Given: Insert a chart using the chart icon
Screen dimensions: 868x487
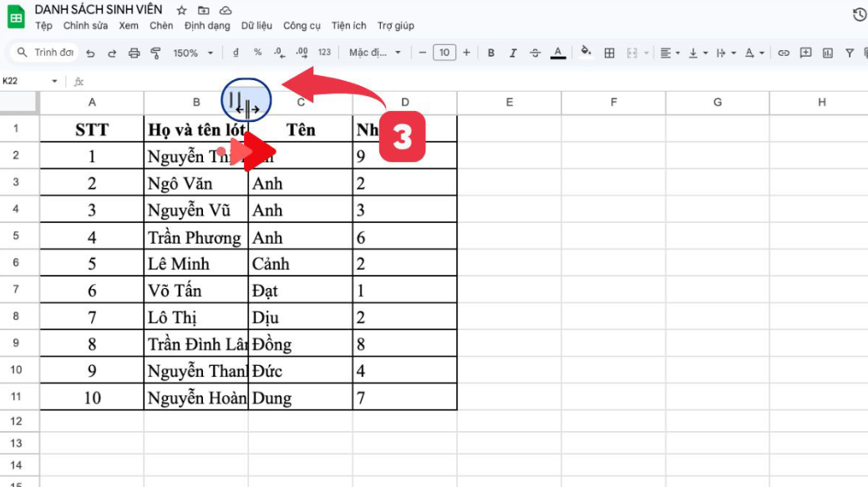Looking at the screenshot, I should pos(827,52).
